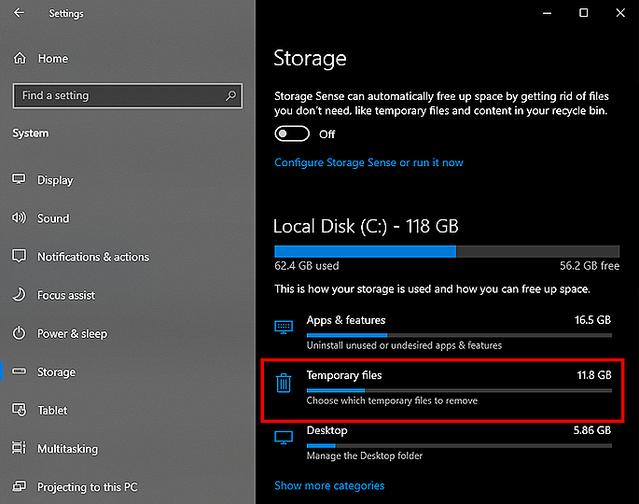Click the Focus assist moon icon

[19, 295]
